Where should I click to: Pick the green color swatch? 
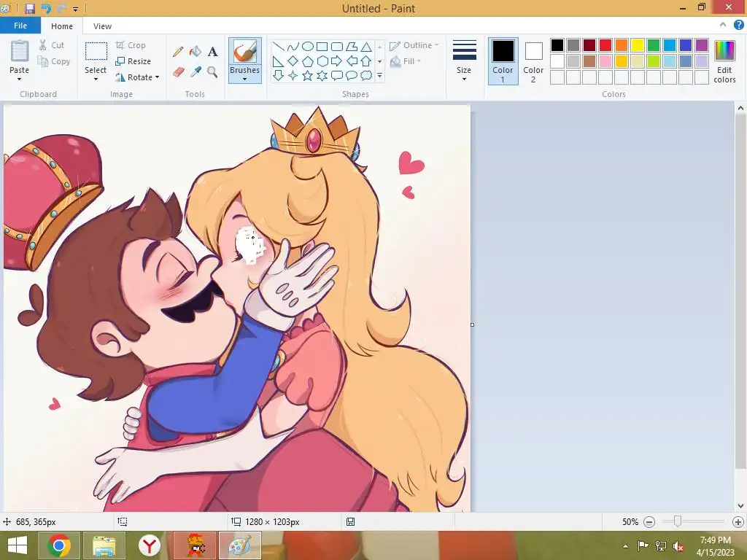click(654, 45)
